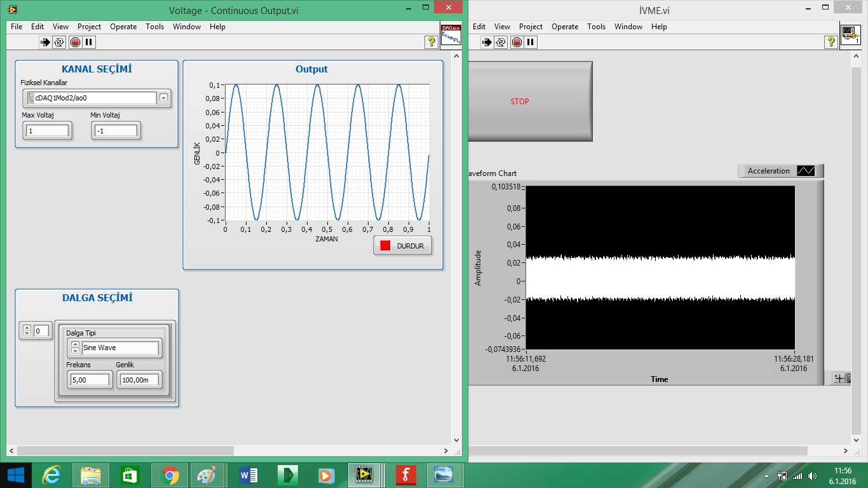Viewport: 868px width, 488px height.
Task: Click volume icon in system tray
Action: point(812,476)
